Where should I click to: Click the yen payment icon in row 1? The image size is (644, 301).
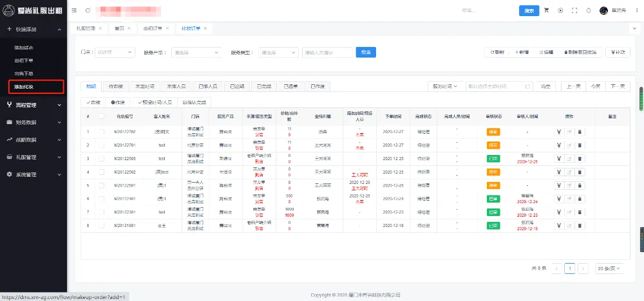pos(558,131)
